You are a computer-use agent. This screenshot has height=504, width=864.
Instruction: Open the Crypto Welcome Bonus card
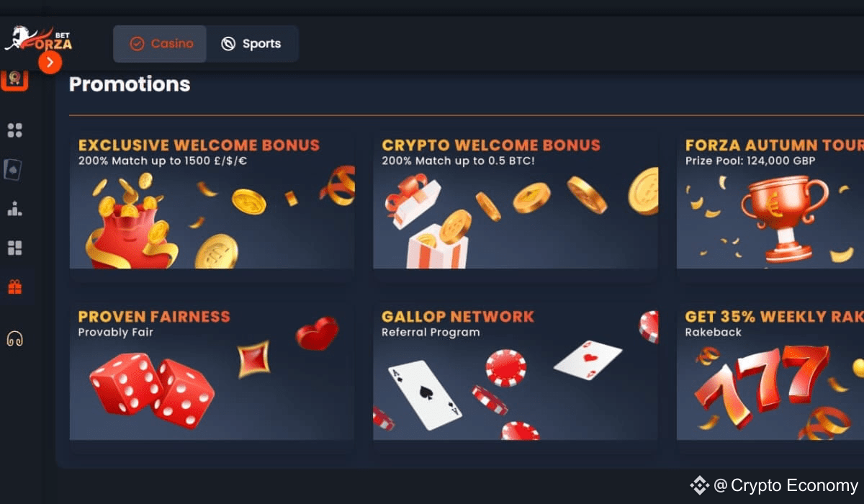(x=516, y=202)
